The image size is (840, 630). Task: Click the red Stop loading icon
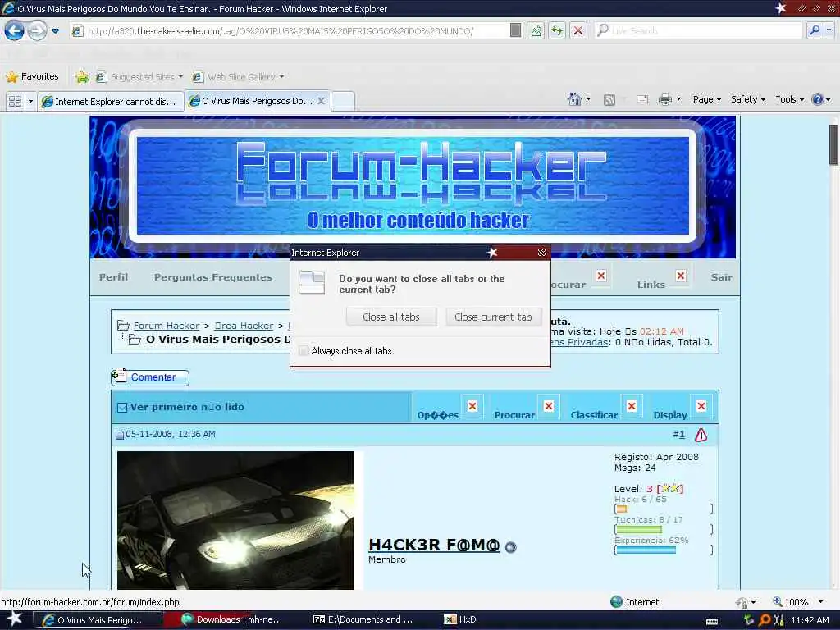click(577, 30)
